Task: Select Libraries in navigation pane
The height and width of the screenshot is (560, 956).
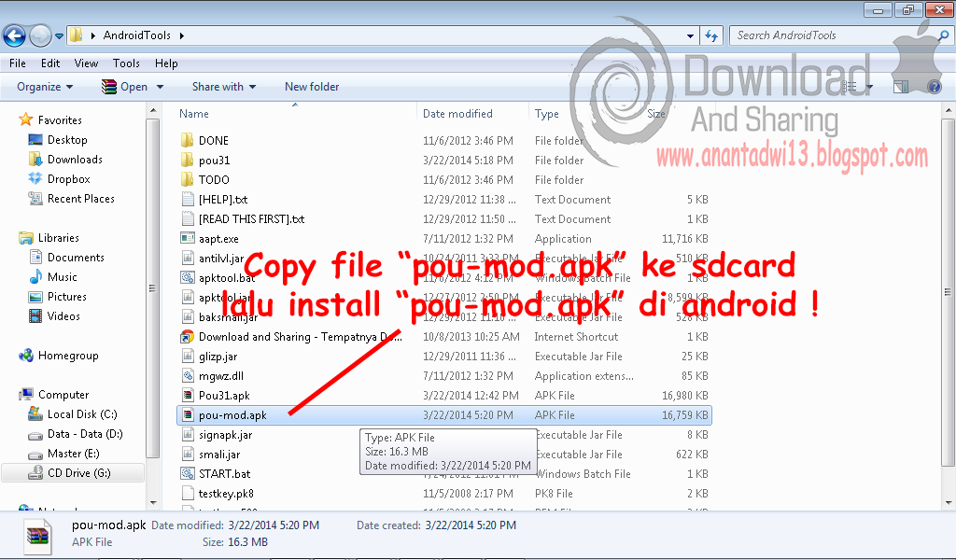Action: [59, 238]
